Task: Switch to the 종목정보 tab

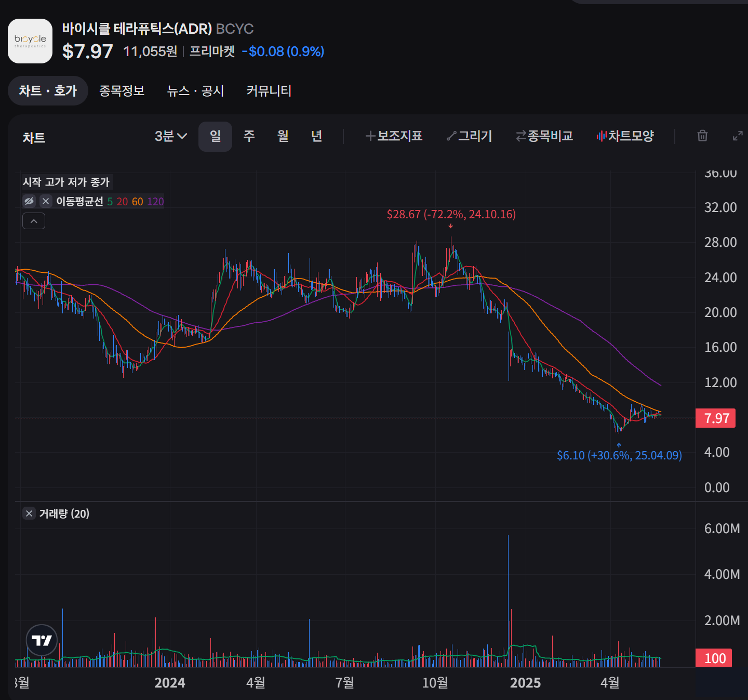Action: click(122, 91)
